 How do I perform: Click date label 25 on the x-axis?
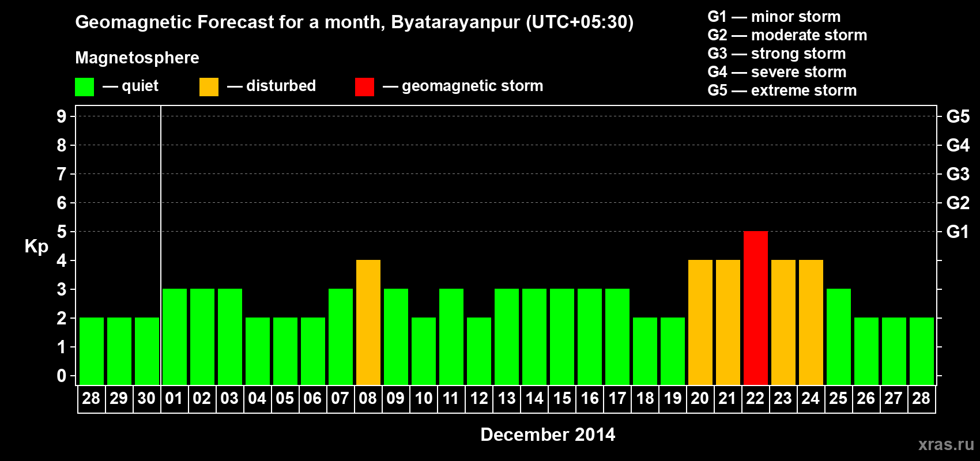(838, 399)
